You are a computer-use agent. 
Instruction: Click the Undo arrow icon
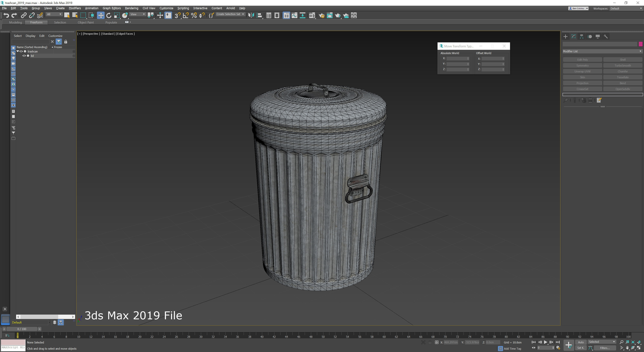point(6,15)
